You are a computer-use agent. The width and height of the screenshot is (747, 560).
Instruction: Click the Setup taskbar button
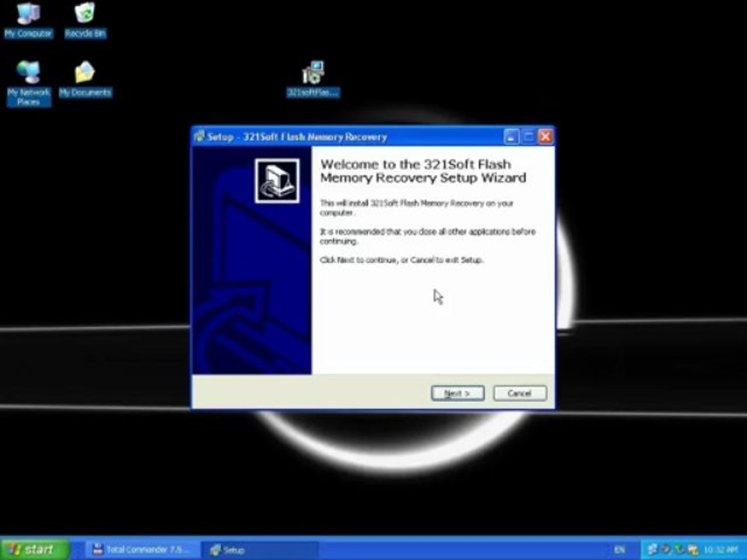coord(260,550)
